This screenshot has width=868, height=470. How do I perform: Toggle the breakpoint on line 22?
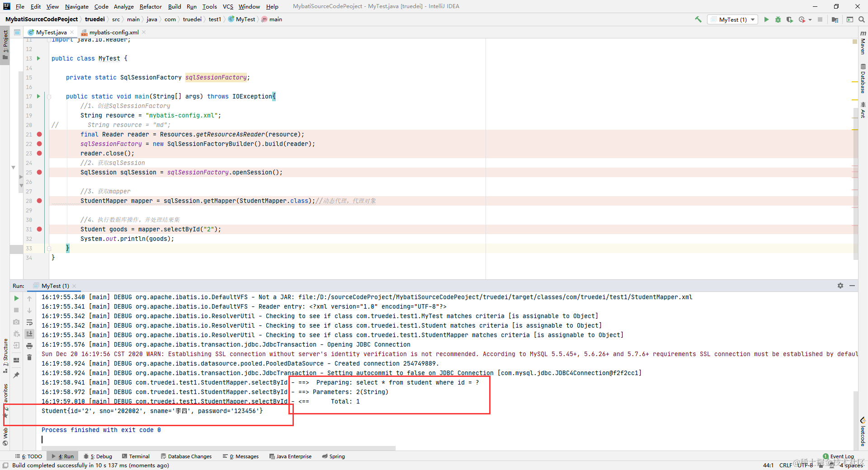click(x=39, y=144)
